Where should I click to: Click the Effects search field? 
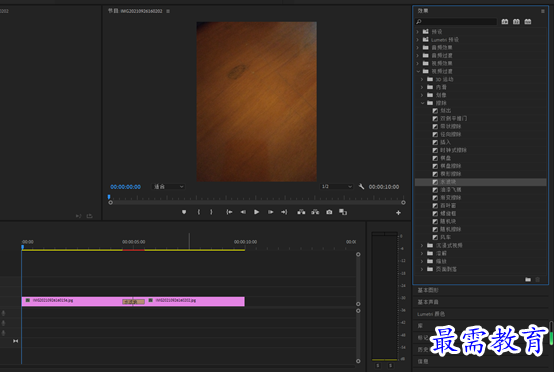[456, 22]
